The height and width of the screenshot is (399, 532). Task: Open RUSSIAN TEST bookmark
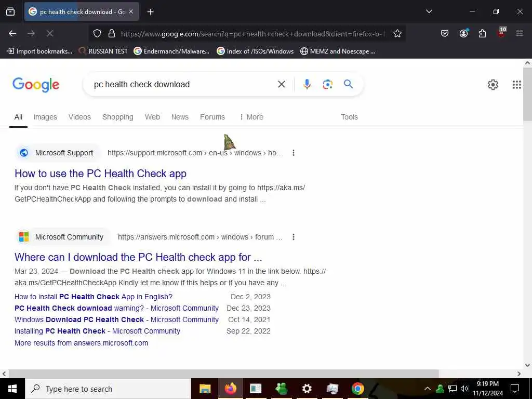tap(103, 51)
